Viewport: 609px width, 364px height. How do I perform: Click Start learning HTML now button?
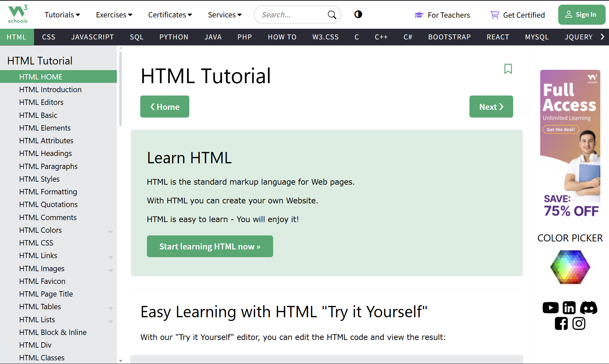(x=210, y=246)
